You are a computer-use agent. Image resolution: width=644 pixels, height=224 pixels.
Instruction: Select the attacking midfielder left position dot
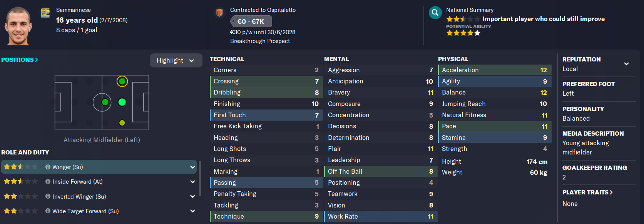click(x=122, y=81)
